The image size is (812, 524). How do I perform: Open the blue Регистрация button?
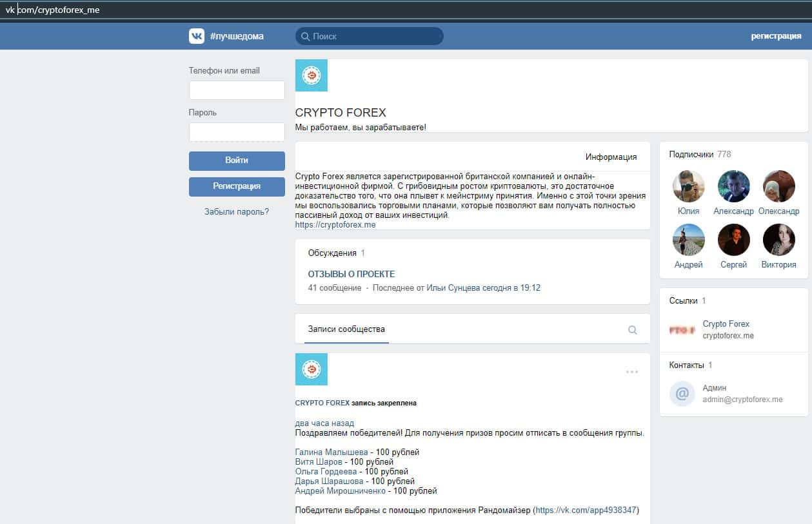coord(237,186)
